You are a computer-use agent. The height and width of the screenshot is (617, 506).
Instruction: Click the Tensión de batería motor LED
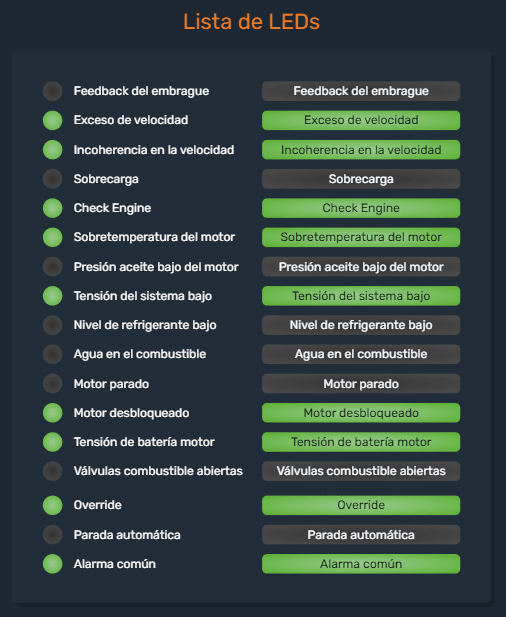click(x=52, y=442)
